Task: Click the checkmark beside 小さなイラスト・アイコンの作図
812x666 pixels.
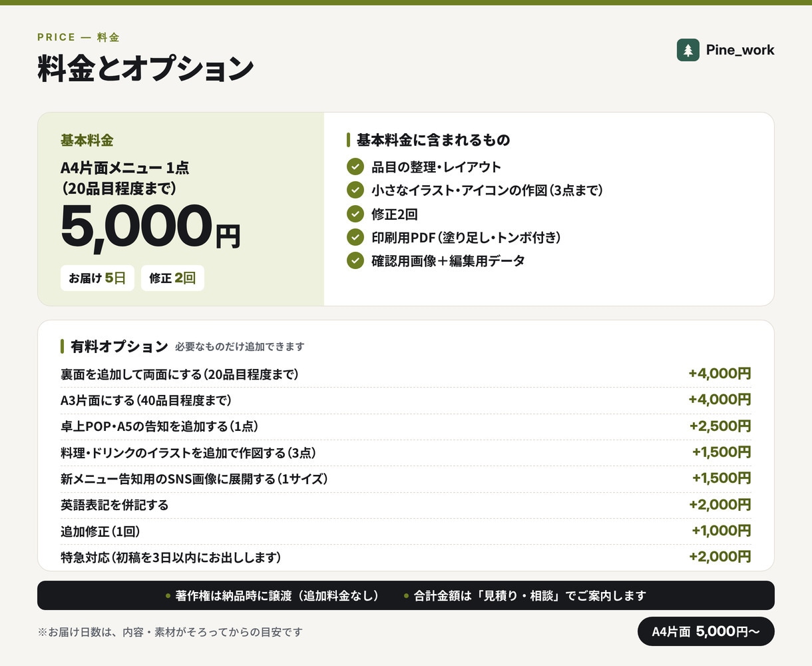Action: coord(355,190)
